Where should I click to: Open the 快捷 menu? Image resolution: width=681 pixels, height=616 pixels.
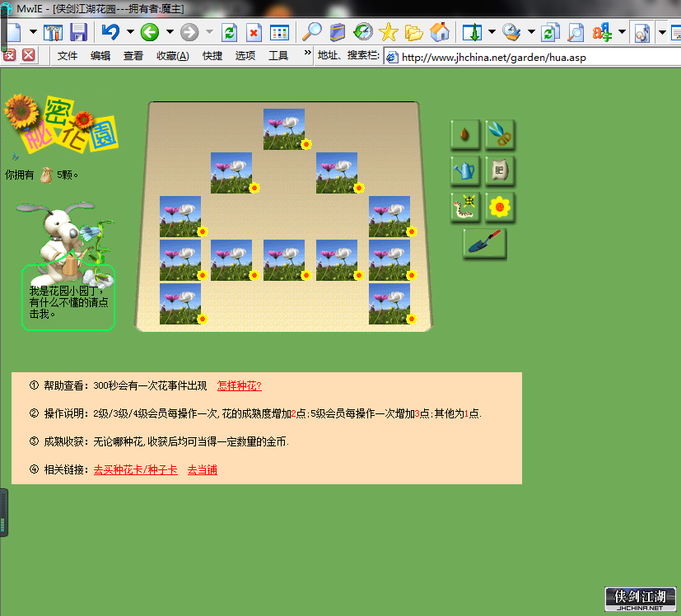(x=212, y=56)
